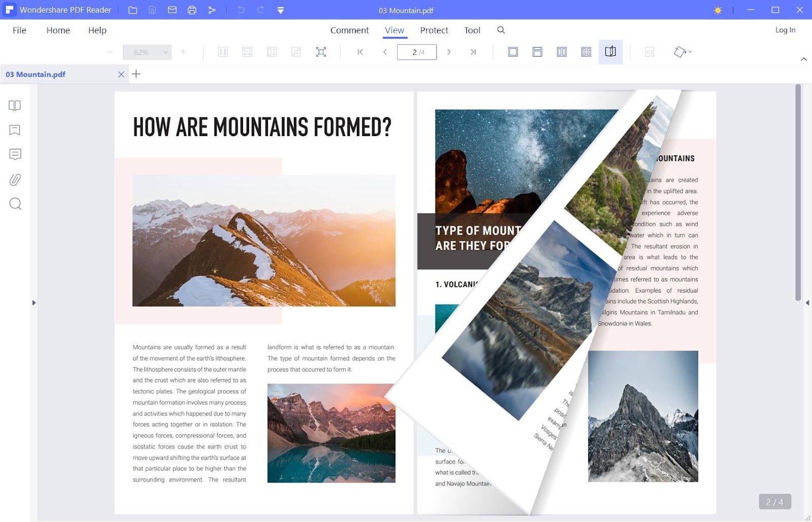Expand the right panel arrow

tap(807, 303)
